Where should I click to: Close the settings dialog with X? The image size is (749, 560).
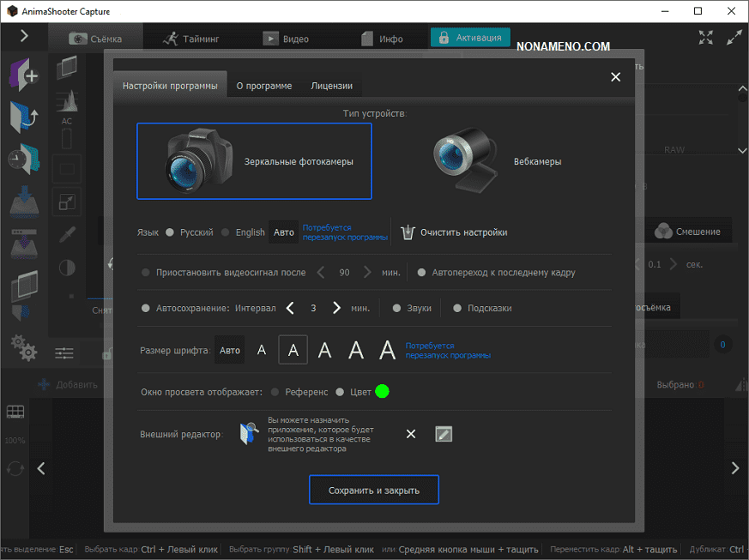tap(615, 77)
